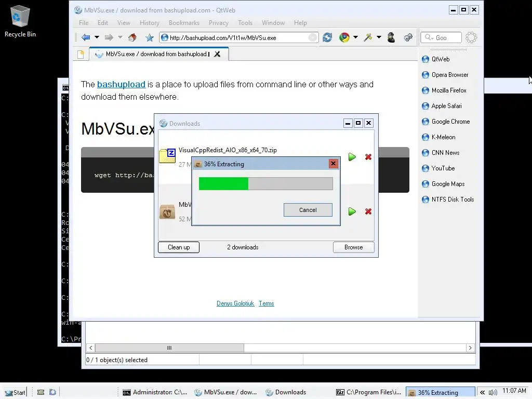Click the scroll right arrow in file manager
Viewport: 532px width, 399px height.
coord(470,348)
